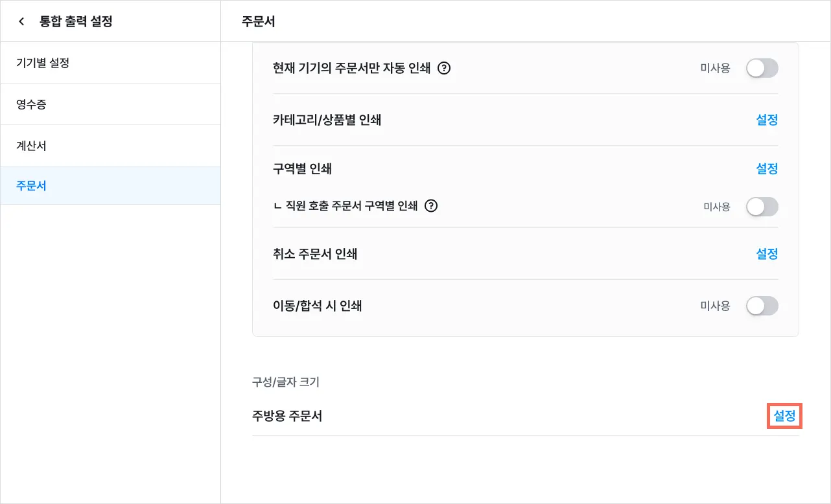Toggle 직원 호출 주문서 구역별 인쇄 switch

[x=762, y=207]
